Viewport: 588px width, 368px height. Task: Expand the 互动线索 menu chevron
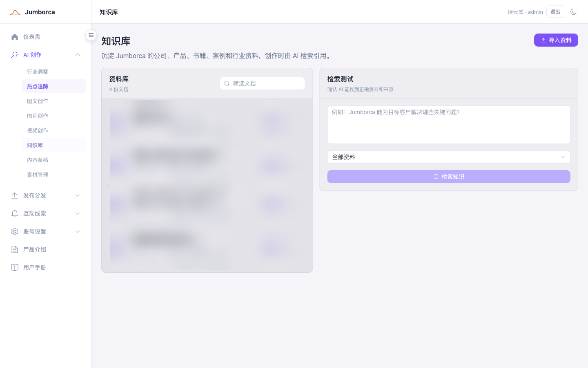[x=78, y=213]
